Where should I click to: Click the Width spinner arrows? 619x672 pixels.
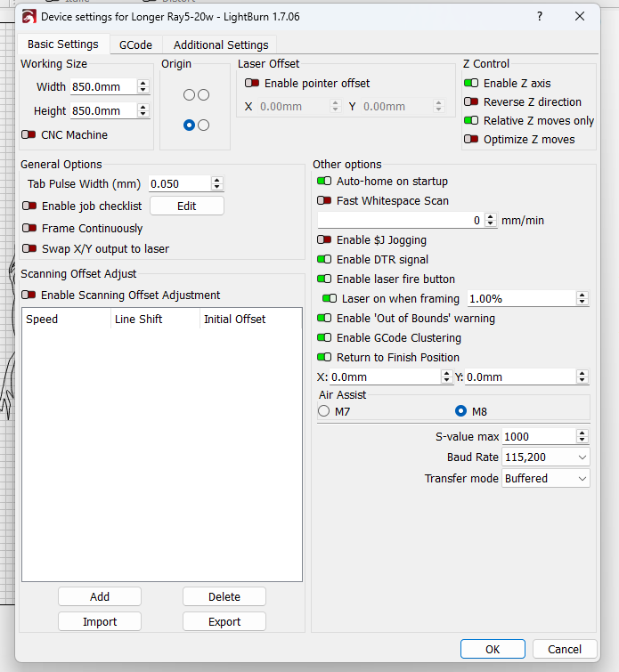(143, 86)
